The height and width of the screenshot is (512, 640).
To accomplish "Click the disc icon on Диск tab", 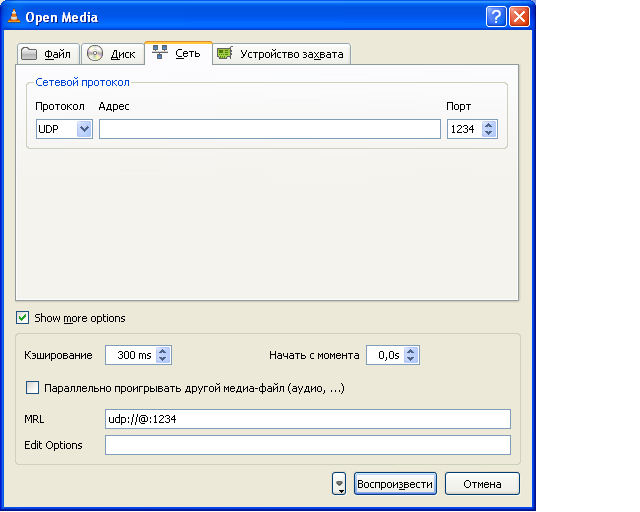I will coord(96,54).
